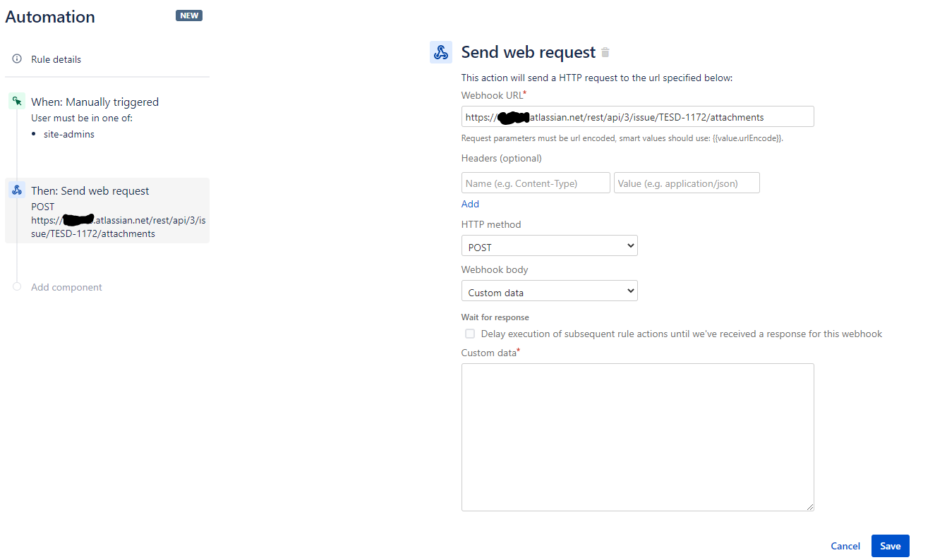The height and width of the screenshot is (560, 947).
Task: Click the Automation page heading
Action: (50, 17)
